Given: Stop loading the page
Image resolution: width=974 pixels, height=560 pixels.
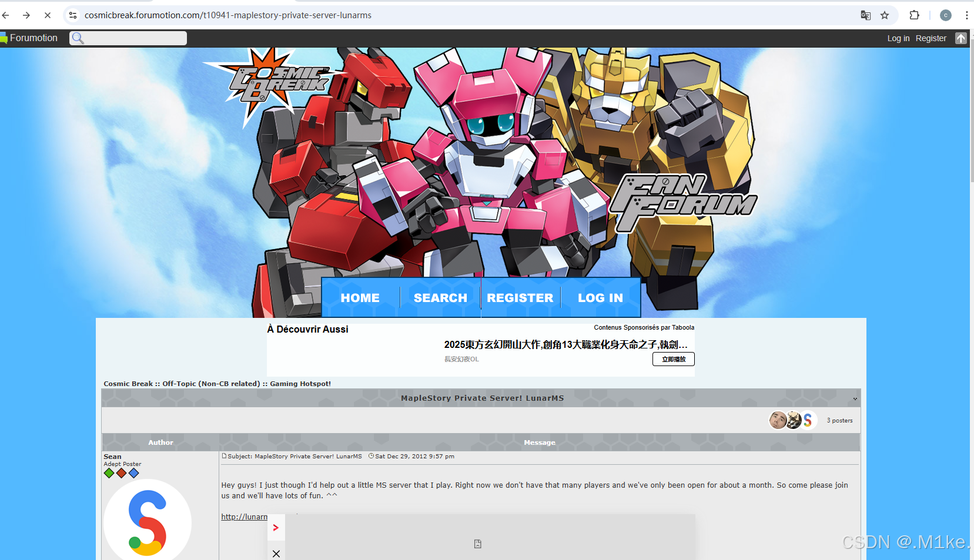Looking at the screenshot, I should click(48, 15).
